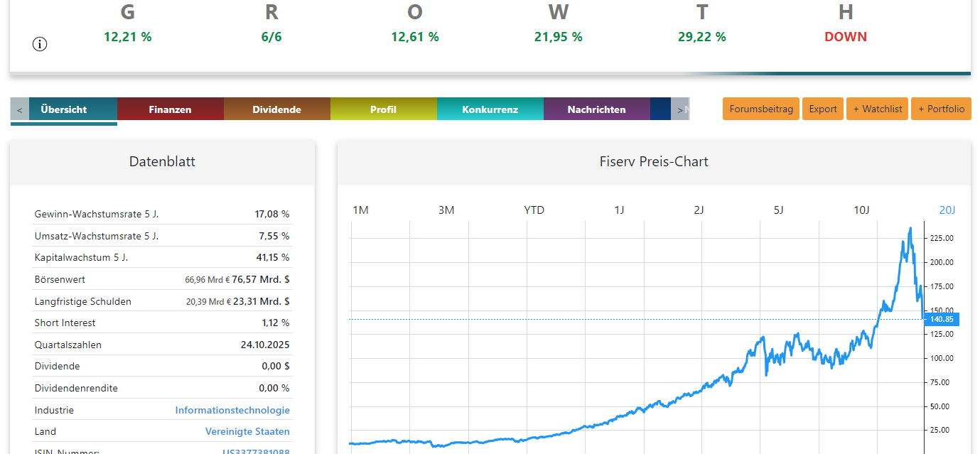Switch to the Finanzen tab
The height and width of the screenshot is (454, 980).
coord(171,109)
